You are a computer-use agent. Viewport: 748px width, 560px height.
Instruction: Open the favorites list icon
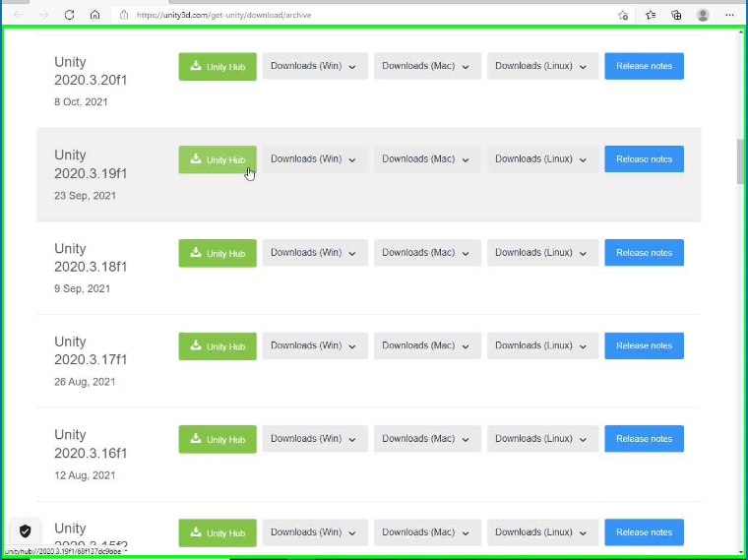pos(651,16)
